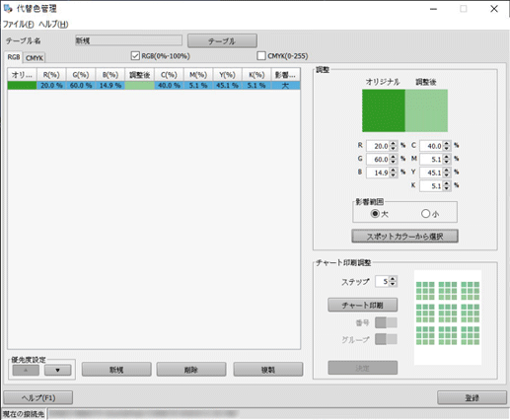Click the priority down arrow button
Screen dimensions: 510x420
tap(58, 370)
